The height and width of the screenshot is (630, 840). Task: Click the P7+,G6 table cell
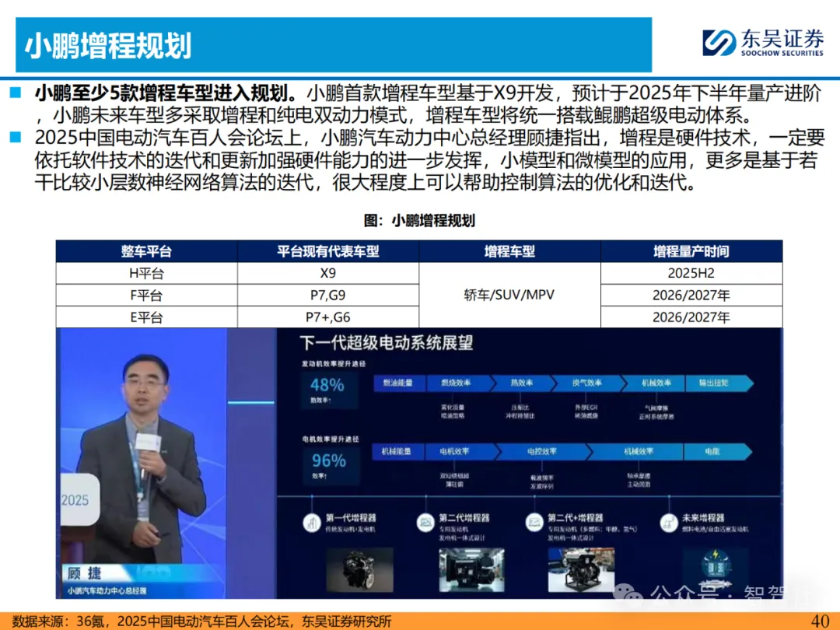328,317
